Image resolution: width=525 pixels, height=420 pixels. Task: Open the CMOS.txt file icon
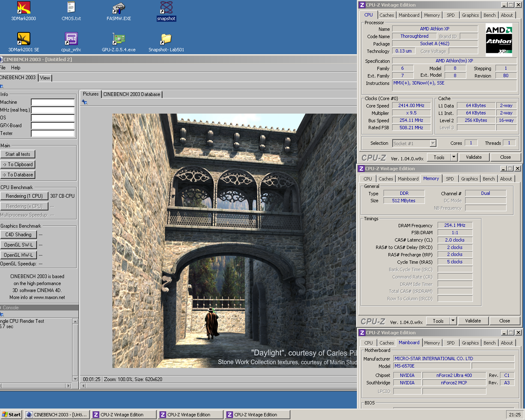71,11
